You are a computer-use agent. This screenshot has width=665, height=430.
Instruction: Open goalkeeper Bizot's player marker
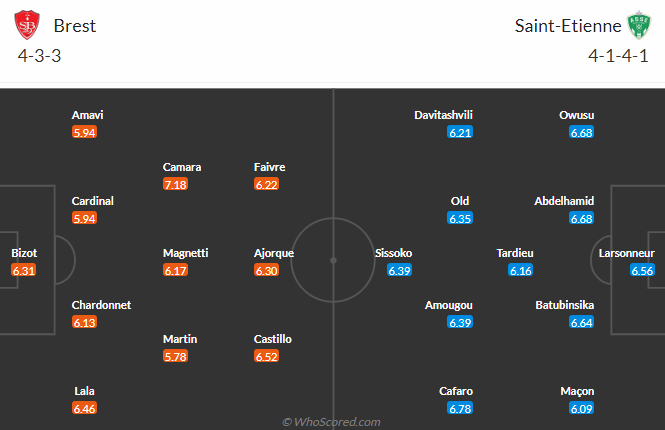(x=23, y=254)
